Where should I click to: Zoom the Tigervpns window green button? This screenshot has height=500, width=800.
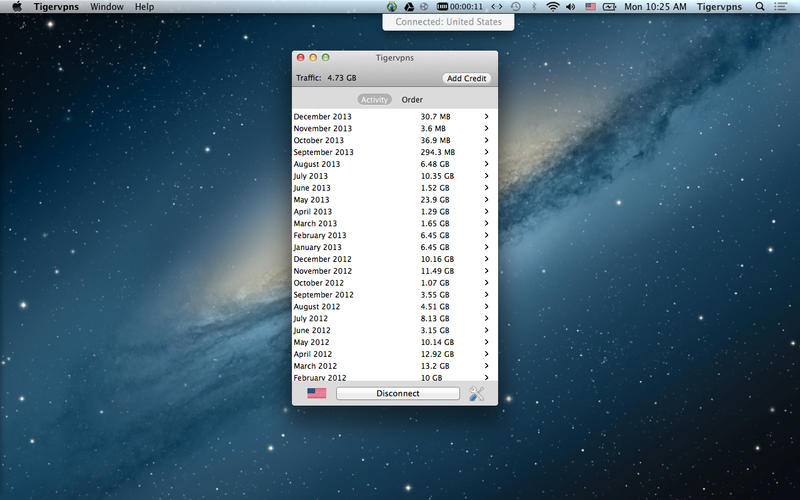click(326, 58)
